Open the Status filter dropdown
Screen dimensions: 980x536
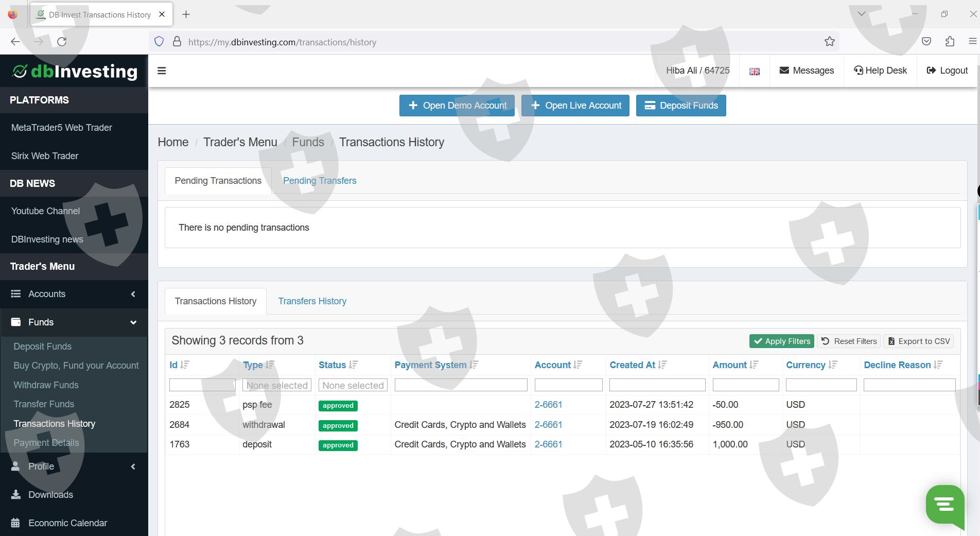pos(353,385)
